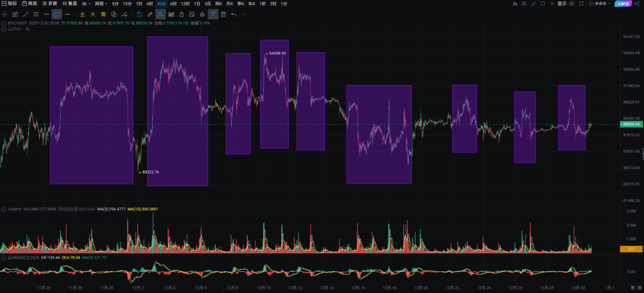Start 复盘 replay mode

click(70, 4)
